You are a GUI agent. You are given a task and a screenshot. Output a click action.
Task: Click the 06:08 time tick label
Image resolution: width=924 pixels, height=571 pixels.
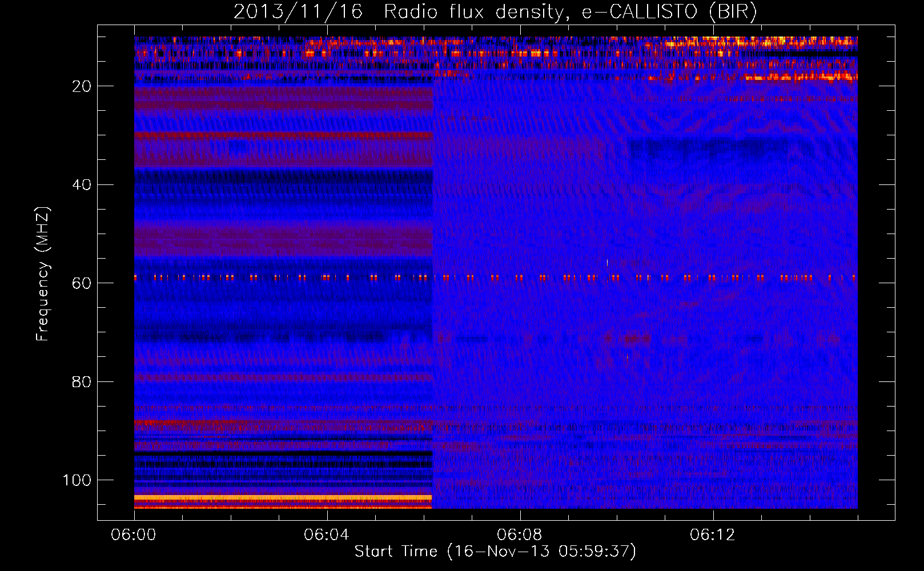click(520, 535)
